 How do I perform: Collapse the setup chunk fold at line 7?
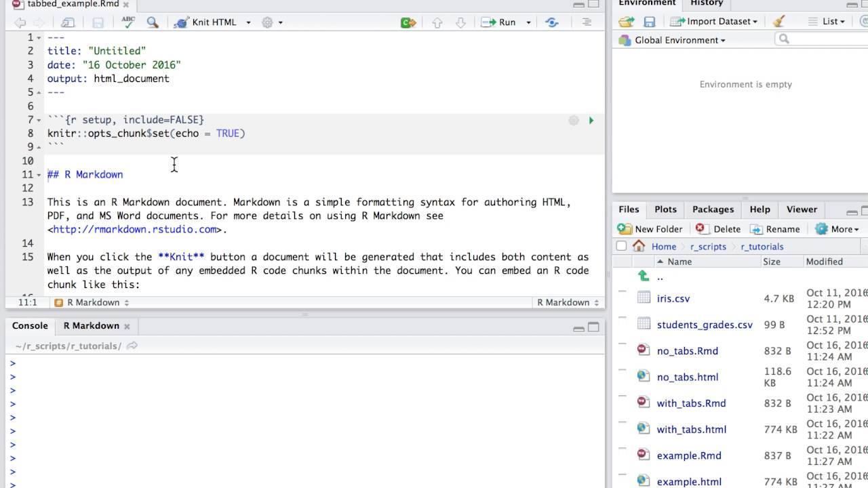click(39, 120)
